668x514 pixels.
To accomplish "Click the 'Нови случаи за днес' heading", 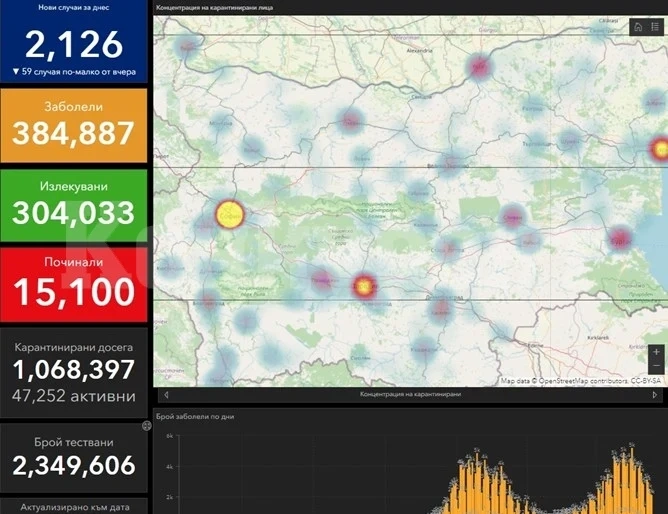I will coord(74,7).
